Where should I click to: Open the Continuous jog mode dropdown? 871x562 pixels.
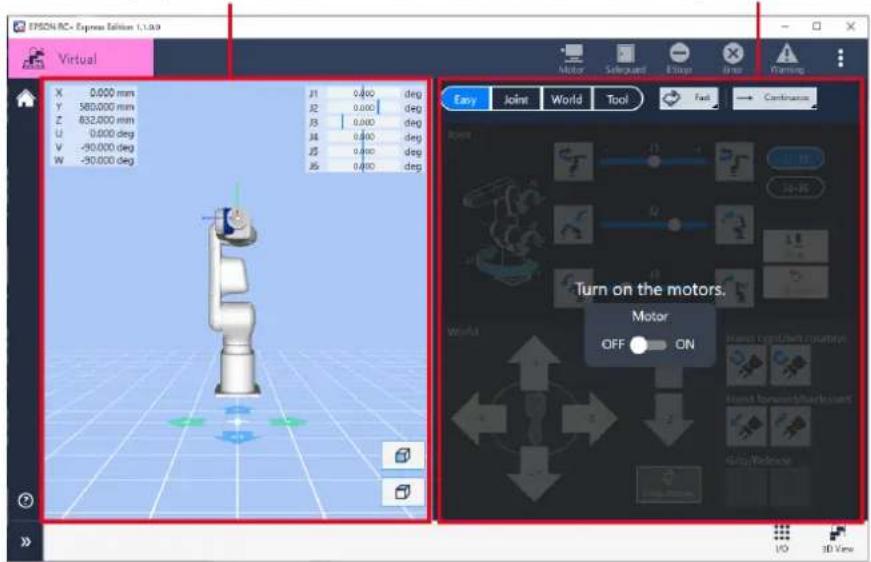[775, 98]
